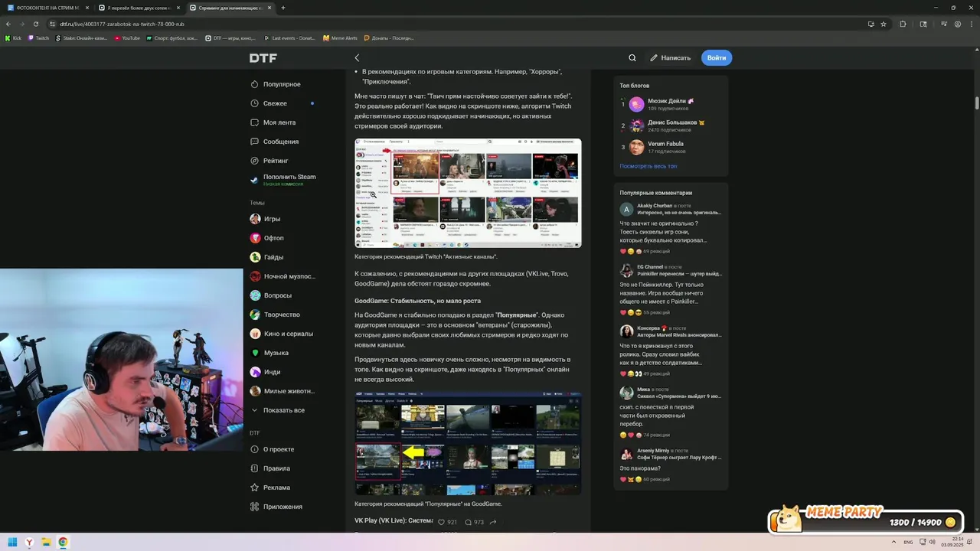Viewport: 980px width, 551px height.
Task: Select the Милые животные topic icon
Action: click(x=255, y=391)
